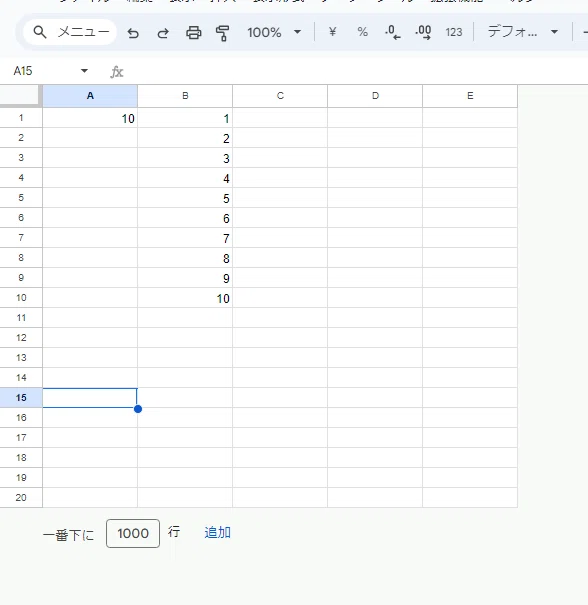588x605 pixels.
Task: Click the undo arrow icon
Action: [133, 33]
